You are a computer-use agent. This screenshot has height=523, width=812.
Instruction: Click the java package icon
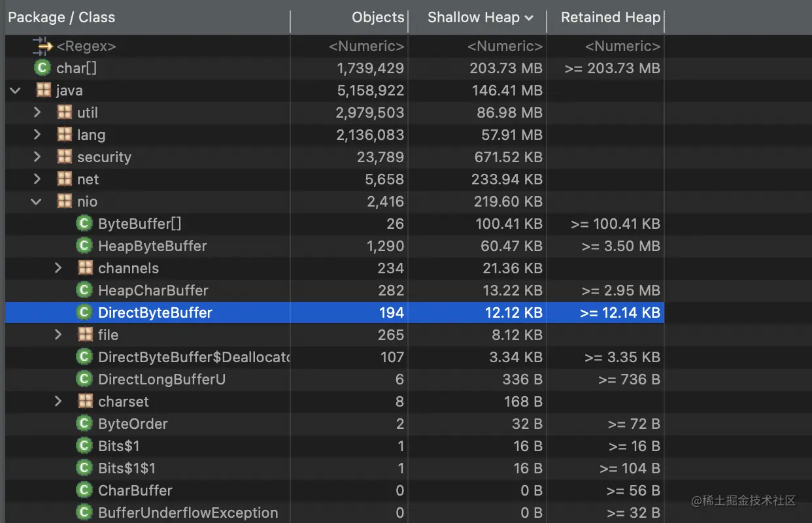click(x=43, y=90)
